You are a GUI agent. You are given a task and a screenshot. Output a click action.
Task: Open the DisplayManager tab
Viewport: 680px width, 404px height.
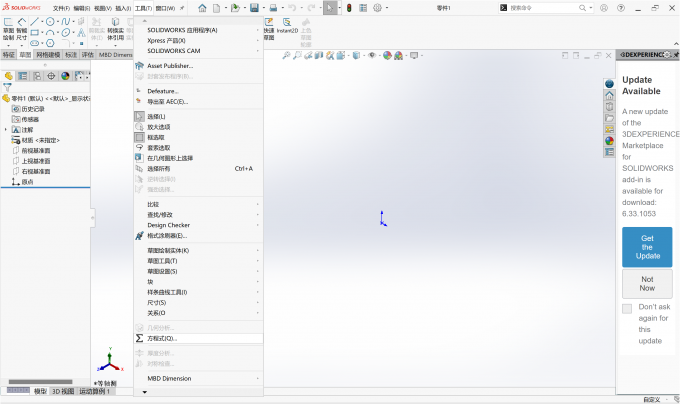tap(65, 76)
